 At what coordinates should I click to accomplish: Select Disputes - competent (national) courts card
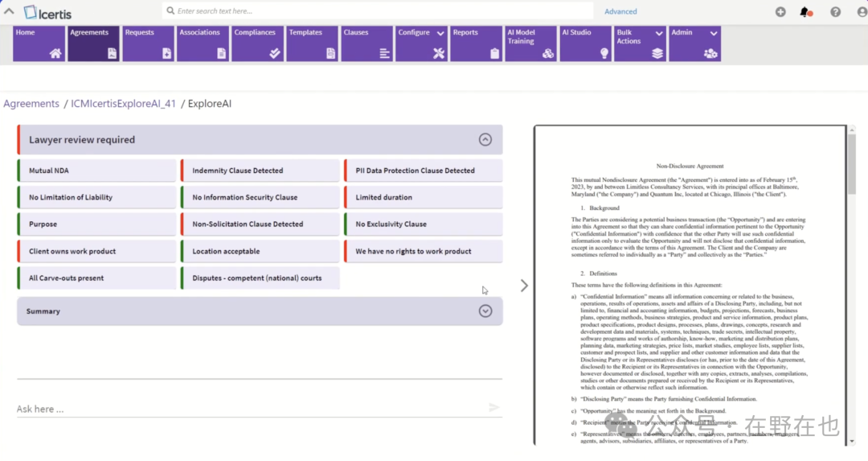[x=260, y=278]
